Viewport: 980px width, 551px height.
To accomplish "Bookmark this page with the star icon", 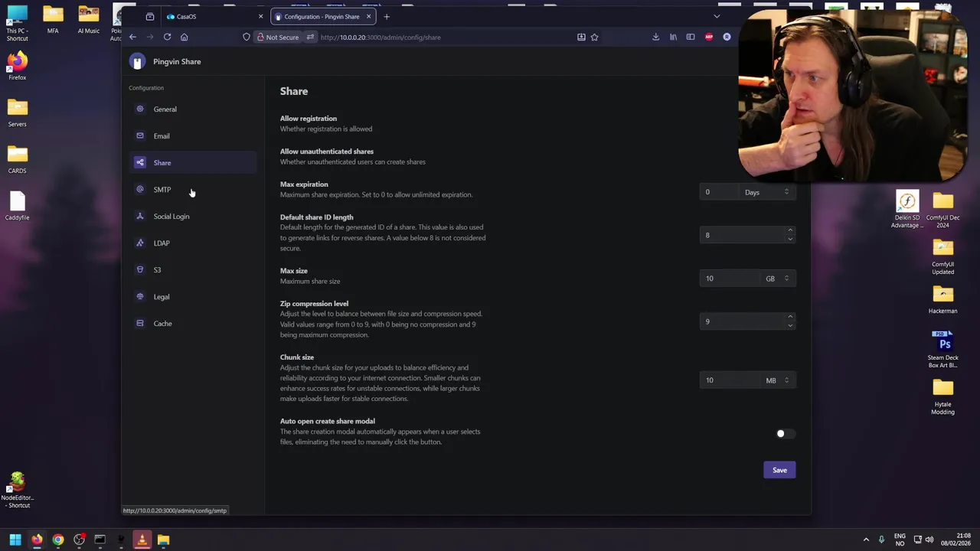I will point(594,37).
